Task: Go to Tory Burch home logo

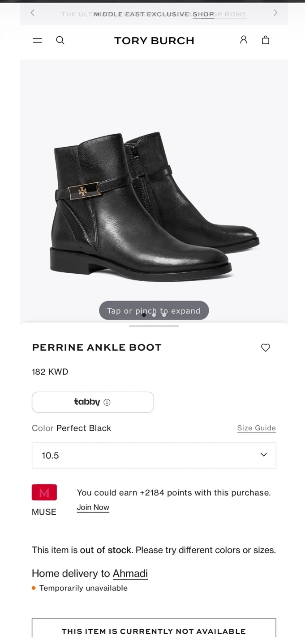Action: (154, 41)
